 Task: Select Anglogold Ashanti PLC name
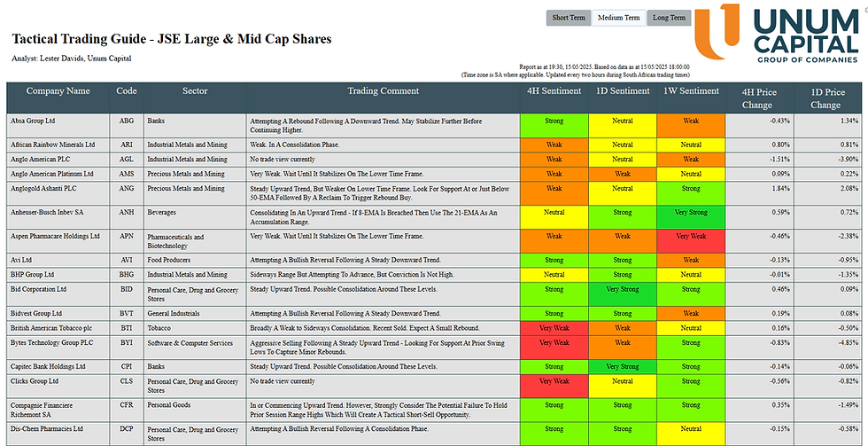pyautogui.click(x=43, y=188)
